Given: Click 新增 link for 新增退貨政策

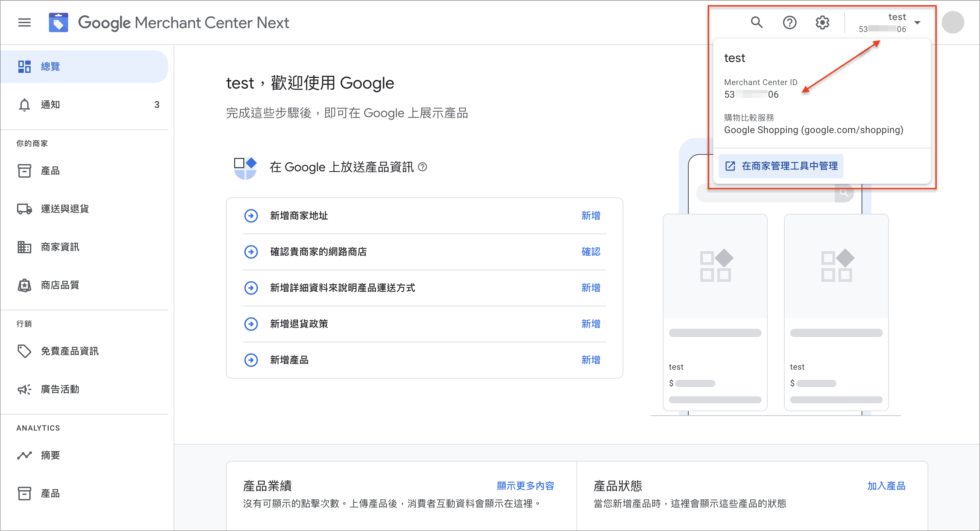Looking at the screenshot, I should click(x=590, y=324).
